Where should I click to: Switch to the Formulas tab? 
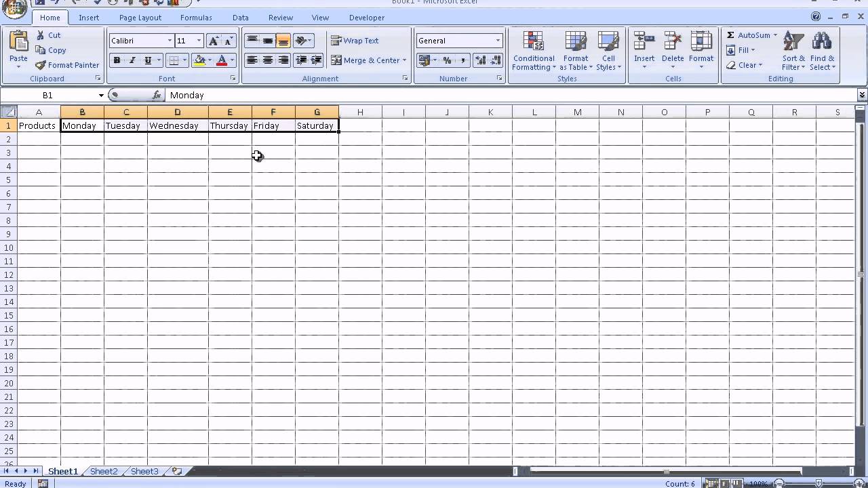pyautogui.click(x=196, y=18)
